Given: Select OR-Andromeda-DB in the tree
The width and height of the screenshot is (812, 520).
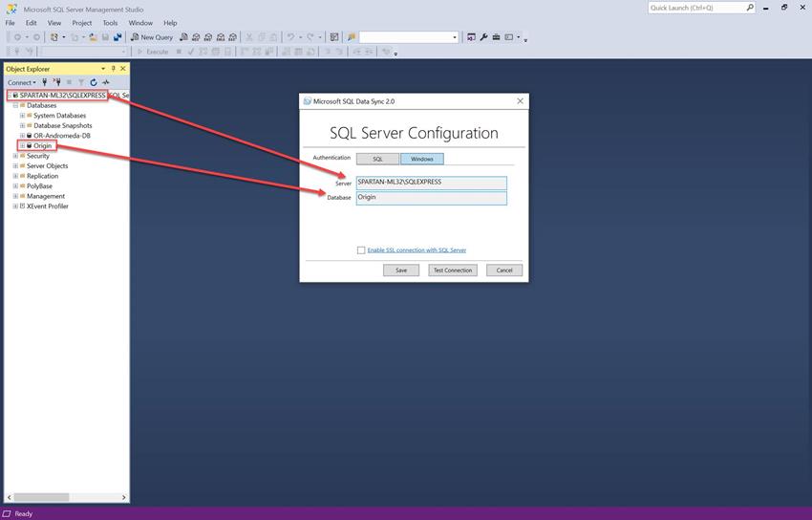Looking at the screenshot, I should tap(62, 136).
